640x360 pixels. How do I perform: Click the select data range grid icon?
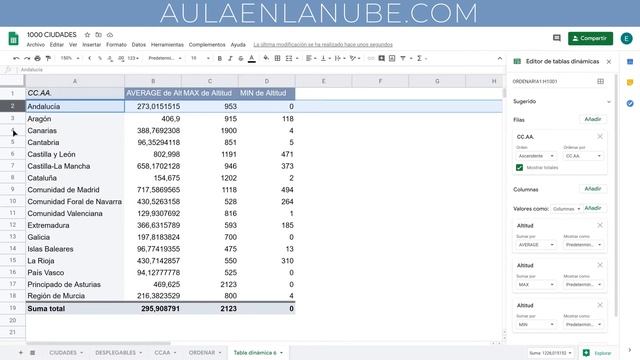[600, 81]
